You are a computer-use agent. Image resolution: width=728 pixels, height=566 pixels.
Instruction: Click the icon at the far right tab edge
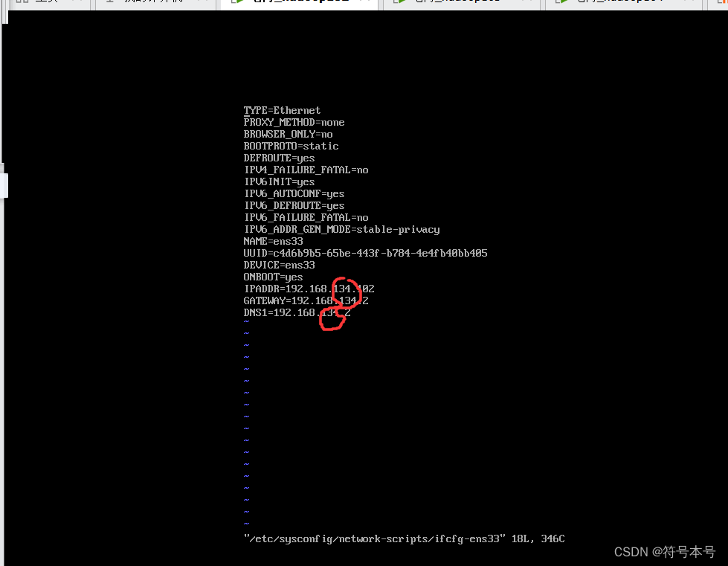[723, 2]
